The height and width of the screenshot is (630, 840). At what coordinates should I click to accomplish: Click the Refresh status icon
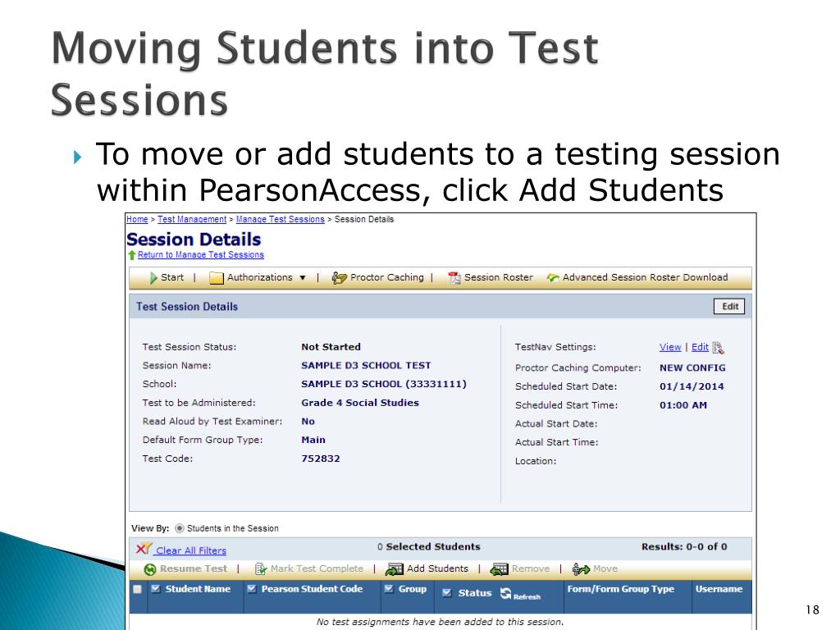[505, 592]
